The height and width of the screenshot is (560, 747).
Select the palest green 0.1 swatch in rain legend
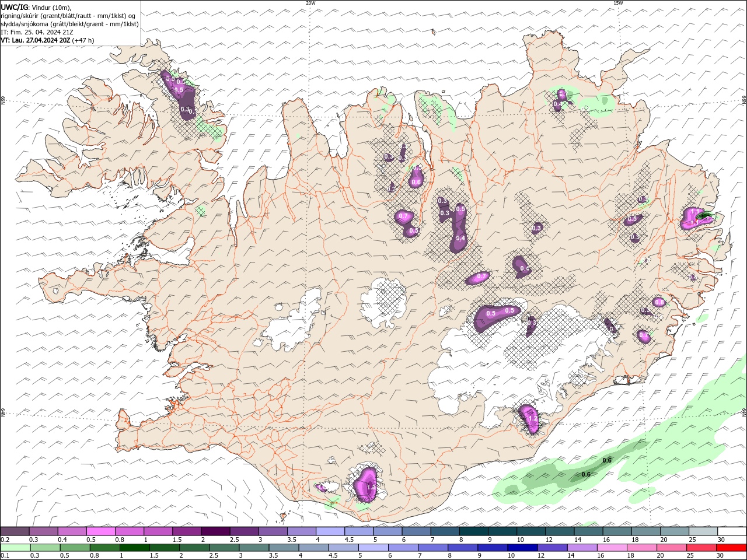[15, 548]
